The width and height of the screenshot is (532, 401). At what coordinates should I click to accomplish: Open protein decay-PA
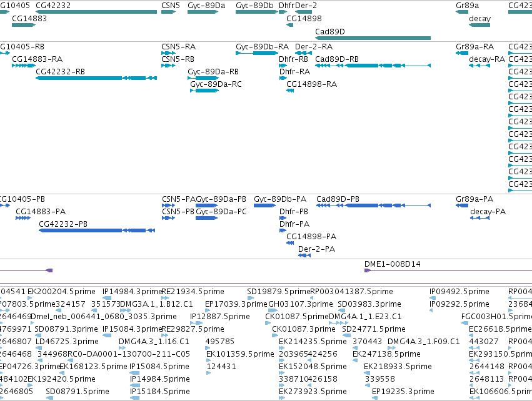click(x=488, y=212)
